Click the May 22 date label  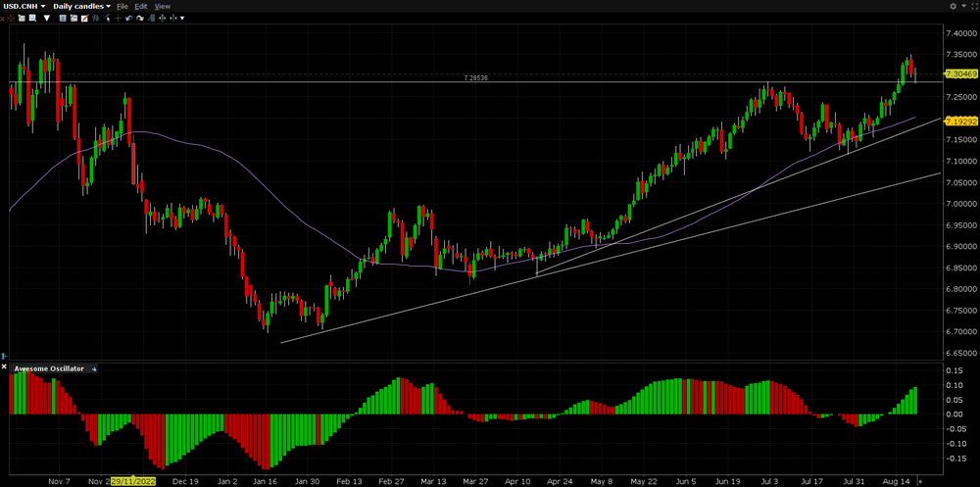pyautogui.click(x=642, y=482)
